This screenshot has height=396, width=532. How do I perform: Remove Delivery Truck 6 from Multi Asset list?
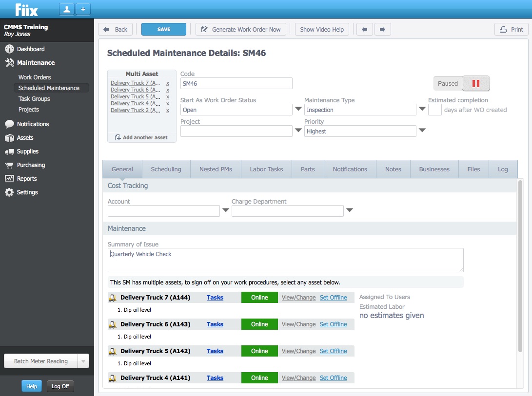point(168,90)
